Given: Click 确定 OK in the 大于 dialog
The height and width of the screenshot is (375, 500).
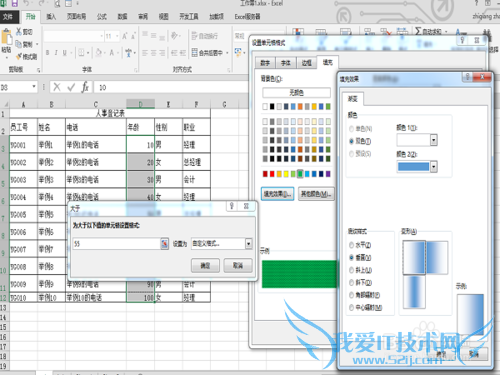Looking at the screenshot, I should [205, 265].
